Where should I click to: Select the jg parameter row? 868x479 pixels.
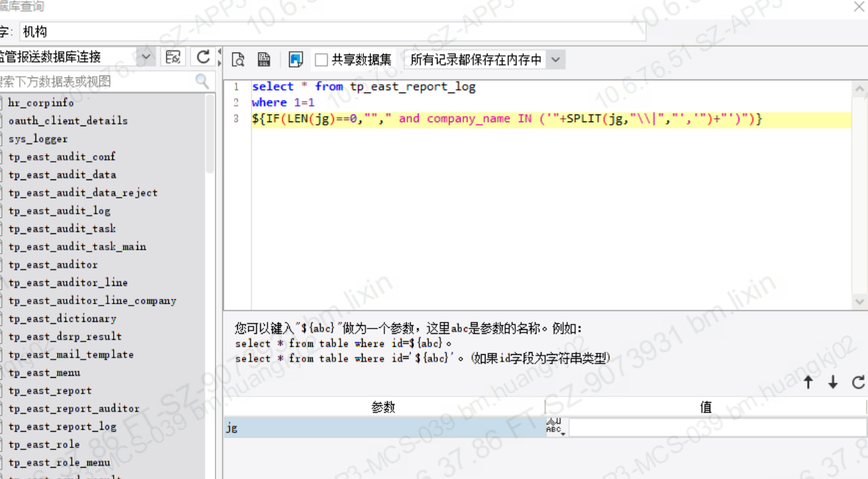[384, 427]
